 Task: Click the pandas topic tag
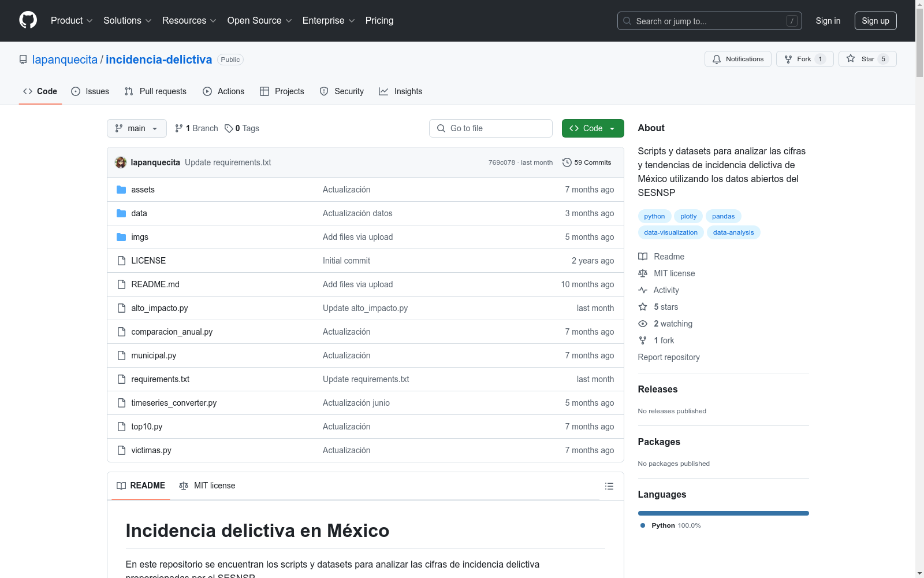[x=723, y=216]
